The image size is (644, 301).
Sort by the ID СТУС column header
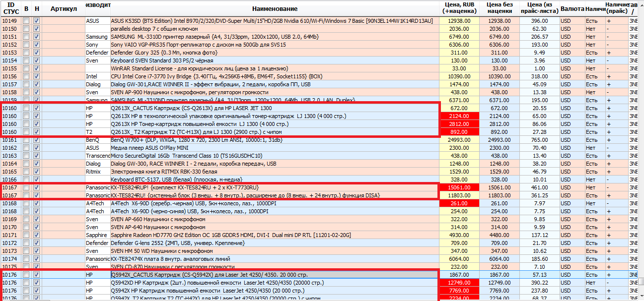pos(11,8)
